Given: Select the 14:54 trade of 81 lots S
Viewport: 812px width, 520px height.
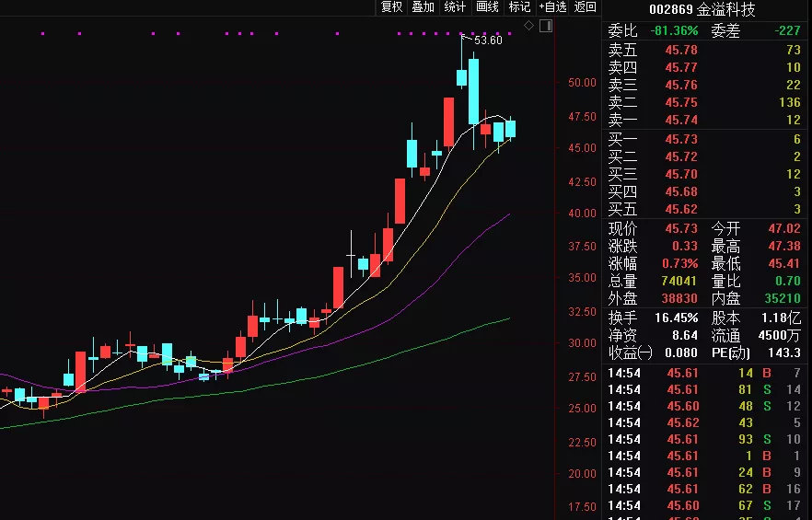Looking at the screenshot, I should 704,389.
